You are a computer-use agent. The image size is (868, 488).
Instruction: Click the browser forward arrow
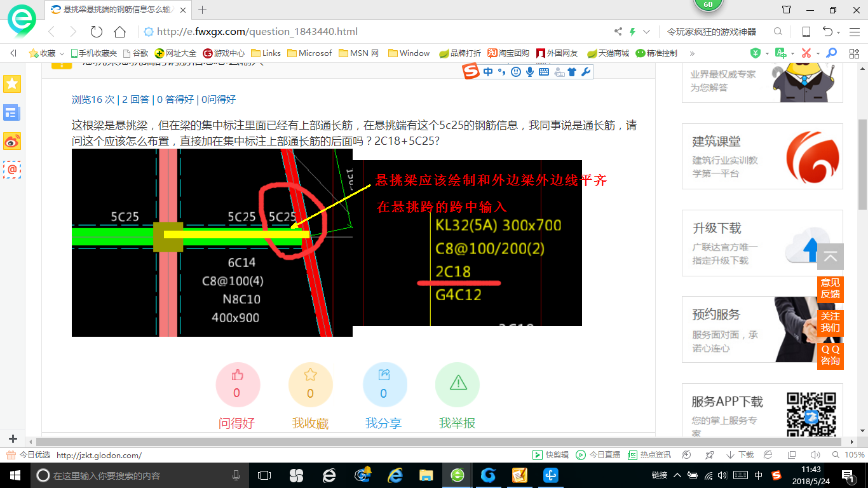[x=73, y=32]
